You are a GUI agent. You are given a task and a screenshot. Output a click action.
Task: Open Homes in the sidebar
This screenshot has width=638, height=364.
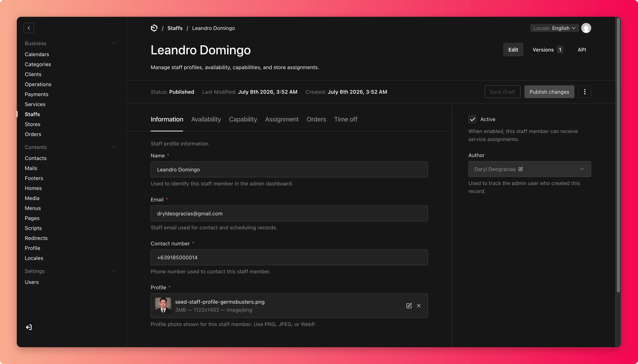pos(33,188)
